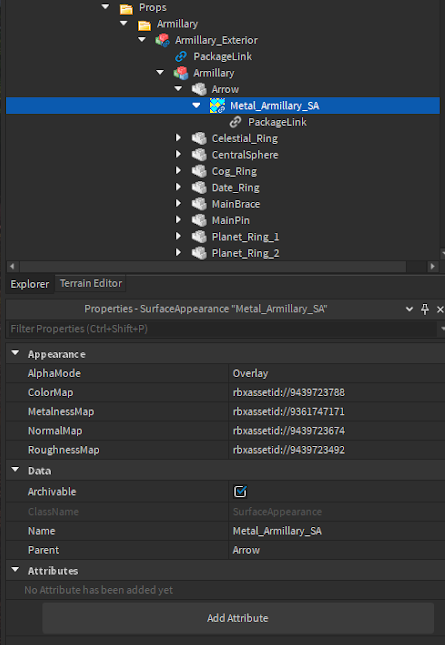
Task: Collapse the Arrow tree item
Action: 178,88
